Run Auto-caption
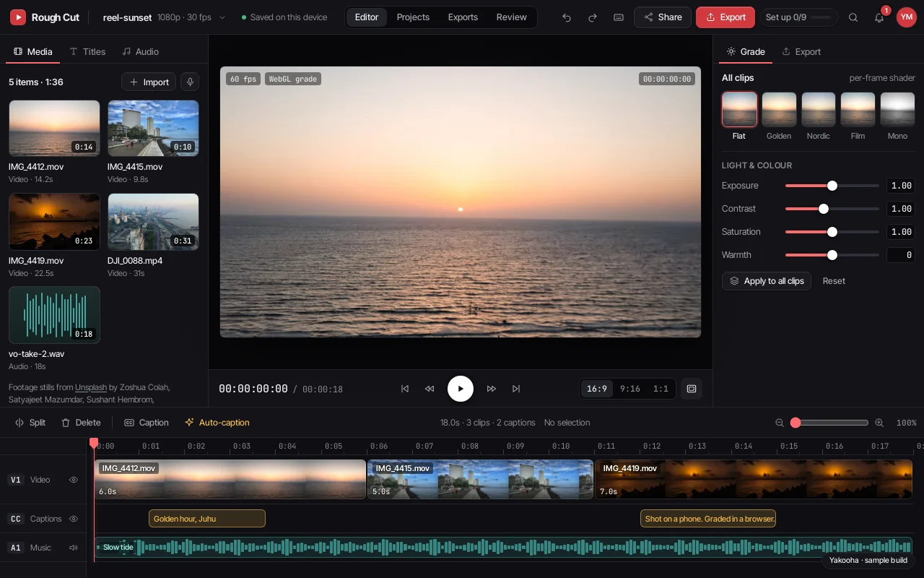924x578 pixels. [217, 423]
